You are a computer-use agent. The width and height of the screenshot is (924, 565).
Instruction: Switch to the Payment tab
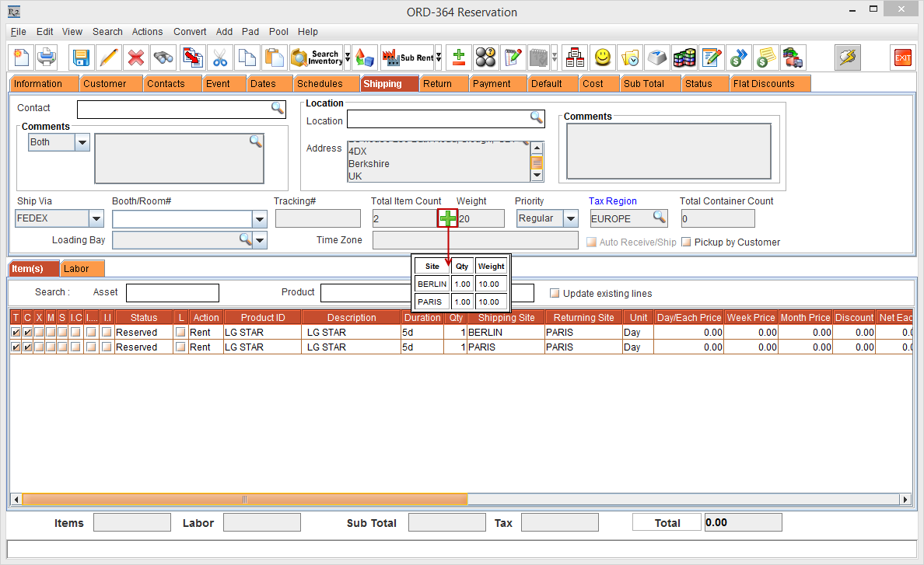tap(497, 83)
